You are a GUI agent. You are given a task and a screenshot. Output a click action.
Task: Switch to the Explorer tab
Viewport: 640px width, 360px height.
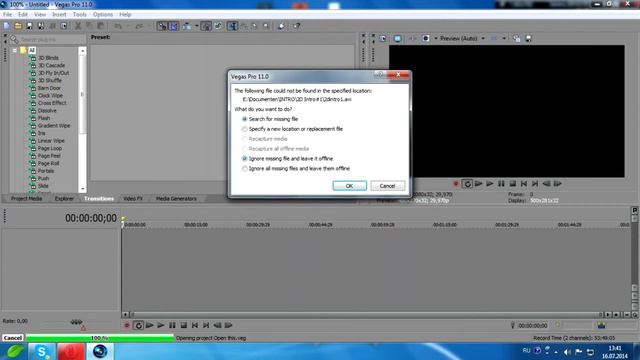tap(64, 199)
